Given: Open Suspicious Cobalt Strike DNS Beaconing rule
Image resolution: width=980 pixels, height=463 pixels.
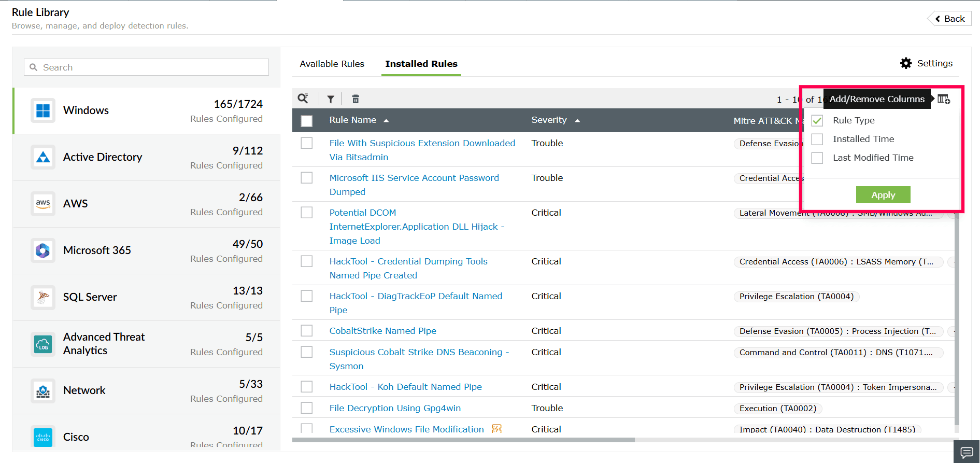Looking at the screenshot, I should point(419,359).
